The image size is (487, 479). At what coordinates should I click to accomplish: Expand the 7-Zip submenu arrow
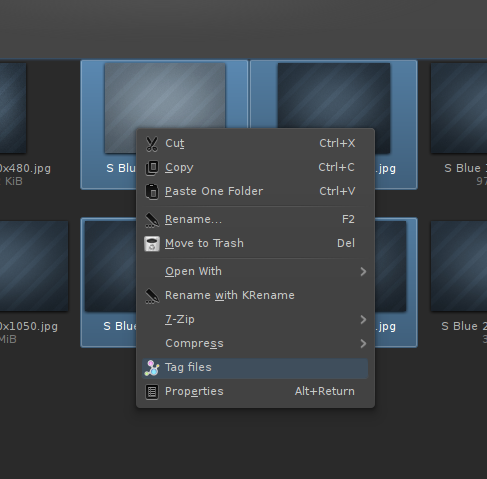363,320
